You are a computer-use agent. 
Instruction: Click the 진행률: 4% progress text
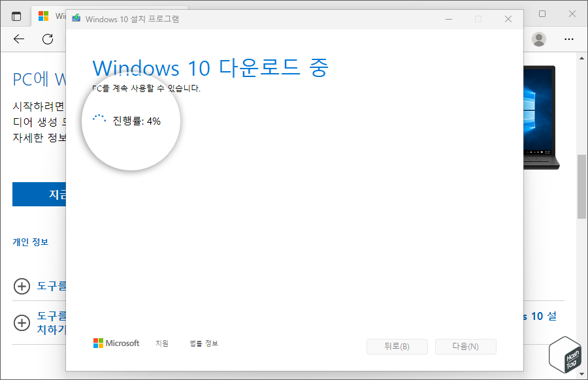coord(137,121)
